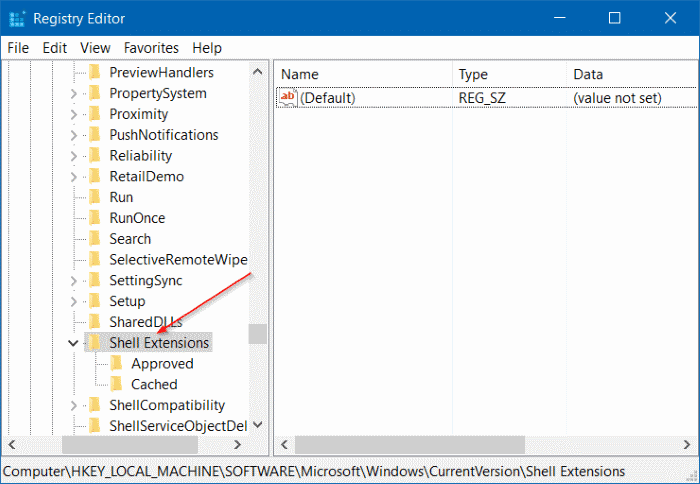Click the ab string value icon for (Default)
This screenshot has height=484, width=700.
[288, 98]
